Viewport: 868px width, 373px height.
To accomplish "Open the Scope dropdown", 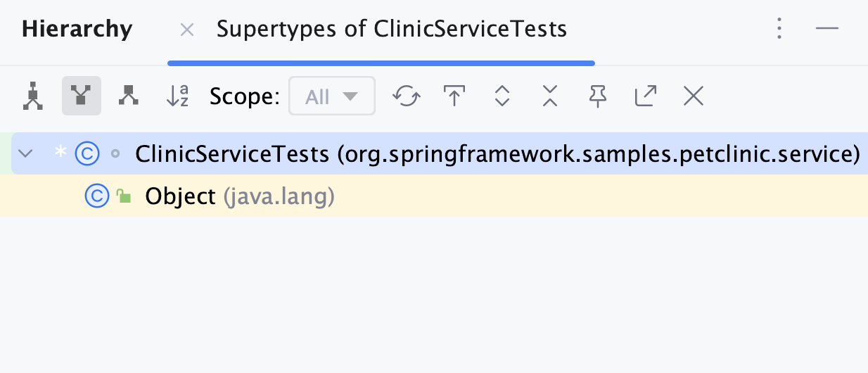I will coord(332,96).
